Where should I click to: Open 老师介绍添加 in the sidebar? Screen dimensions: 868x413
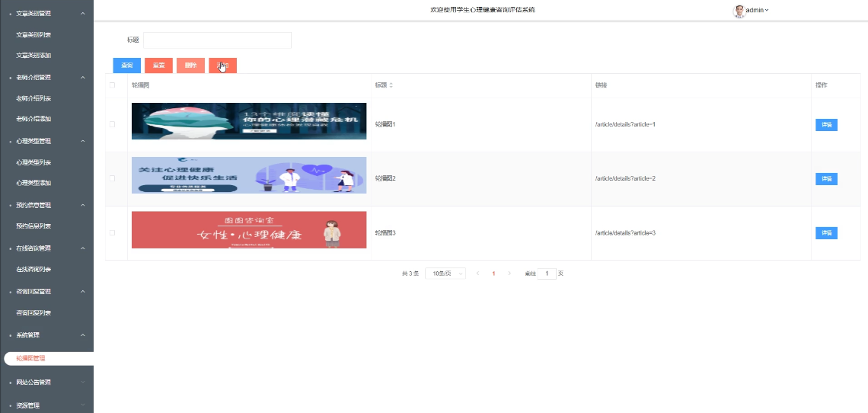(x=34, y=119)
